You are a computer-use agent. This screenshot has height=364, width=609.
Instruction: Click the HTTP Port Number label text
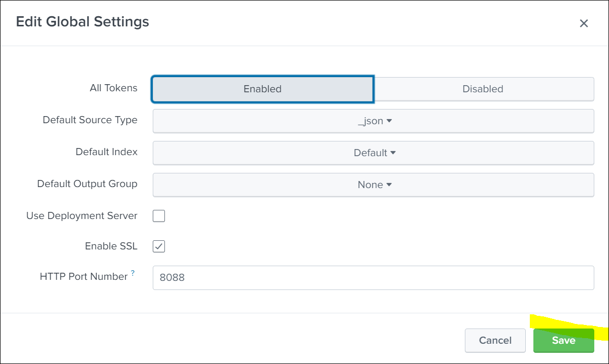point(84,277)
